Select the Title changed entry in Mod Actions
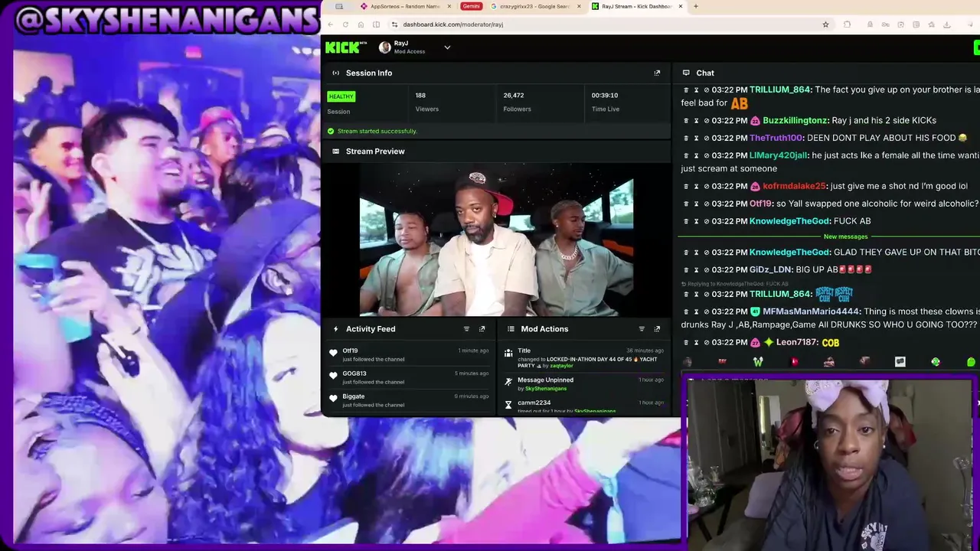The image size is (980, 551). pos(583,358)
